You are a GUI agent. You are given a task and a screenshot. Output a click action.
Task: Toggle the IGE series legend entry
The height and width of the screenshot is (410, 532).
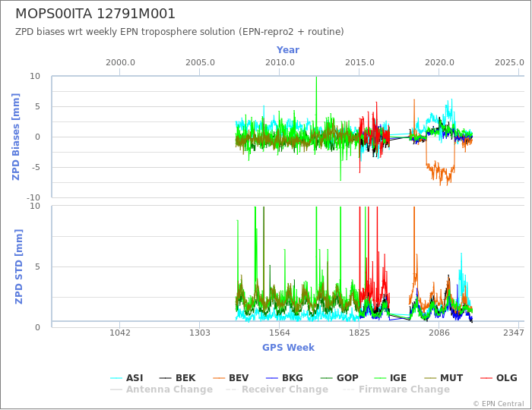(390, 378)
